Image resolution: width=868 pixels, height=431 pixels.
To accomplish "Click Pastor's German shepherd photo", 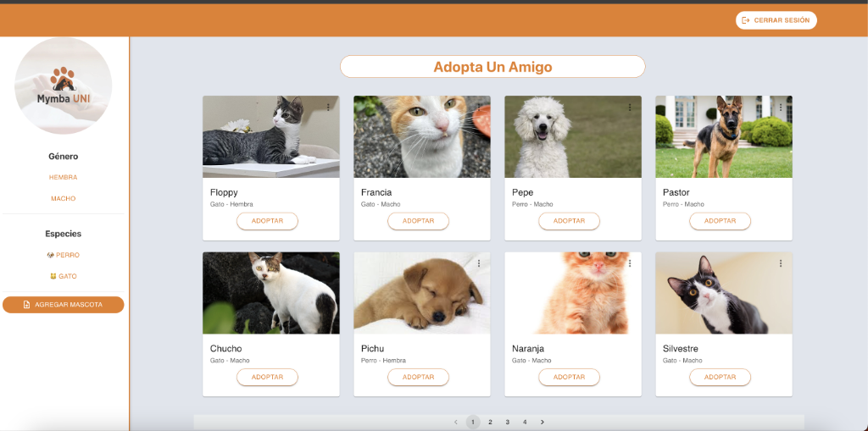I will [724, 136].
